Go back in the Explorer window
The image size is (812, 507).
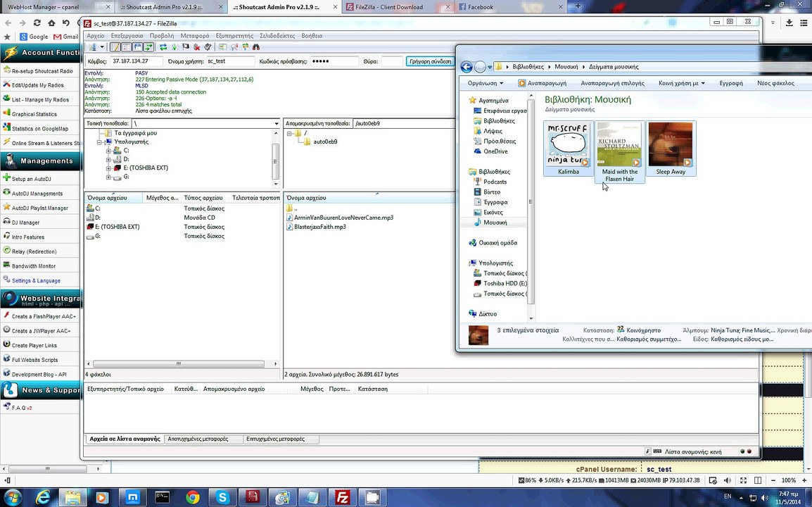(x=466, y=67)
